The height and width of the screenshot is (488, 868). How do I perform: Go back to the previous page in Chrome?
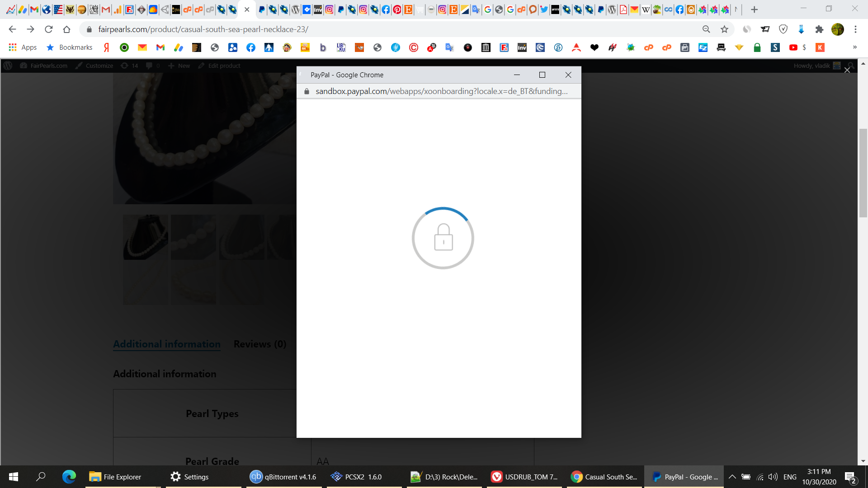12,29
